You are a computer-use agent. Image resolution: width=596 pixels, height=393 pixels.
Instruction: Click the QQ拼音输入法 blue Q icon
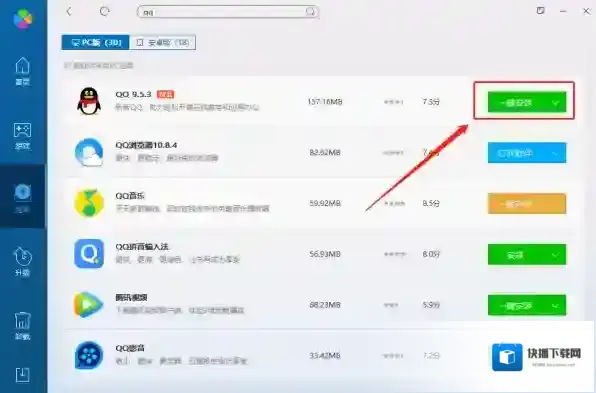89,254
